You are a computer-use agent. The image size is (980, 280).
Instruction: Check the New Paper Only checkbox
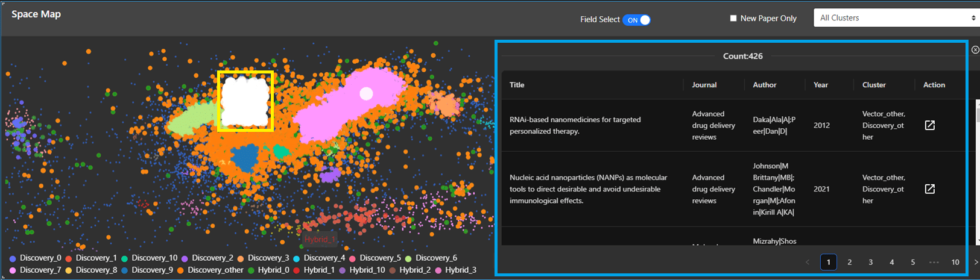tap(733, 18)
